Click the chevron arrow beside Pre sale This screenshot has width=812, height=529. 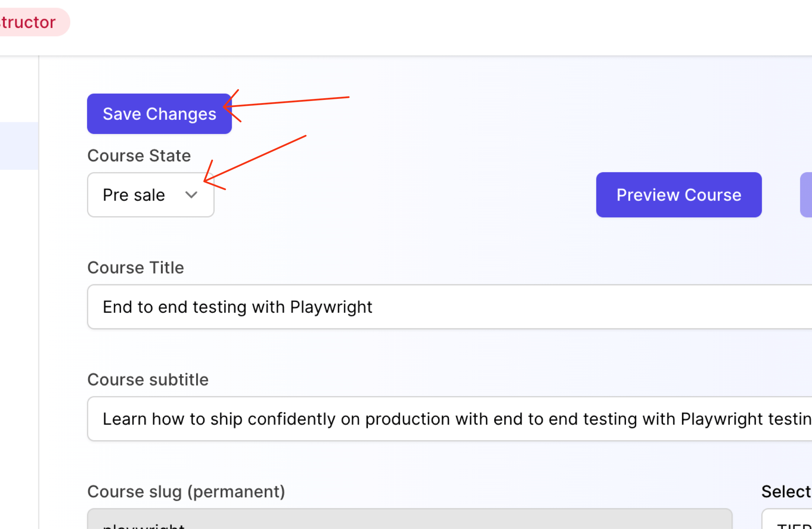point(191,195)
